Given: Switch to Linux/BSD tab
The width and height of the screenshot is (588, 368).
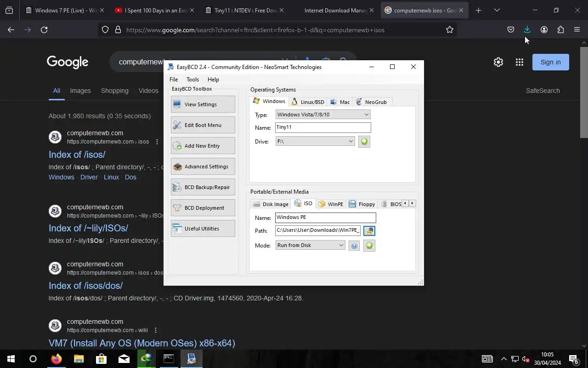Looking at the screenshot, I should coord(308,102).
